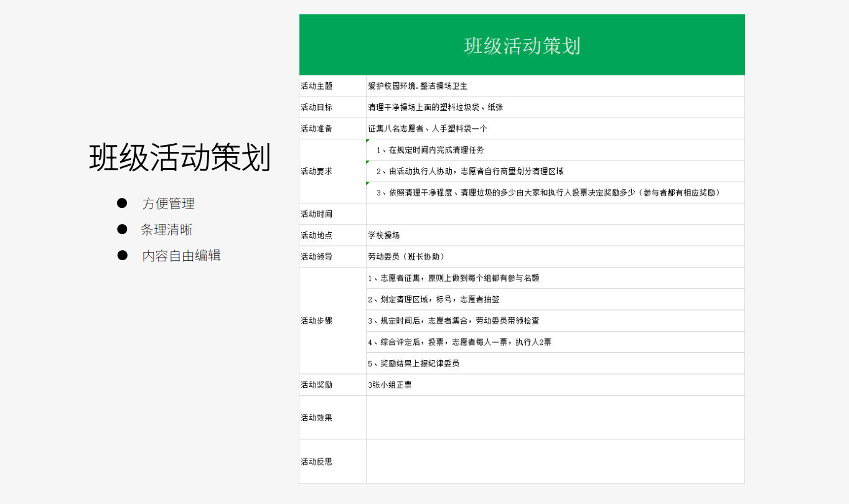Click the black bullet dot beside '内容自由编辑'
The height and width of the screenshot is (504, 849).
coord(122,255)
